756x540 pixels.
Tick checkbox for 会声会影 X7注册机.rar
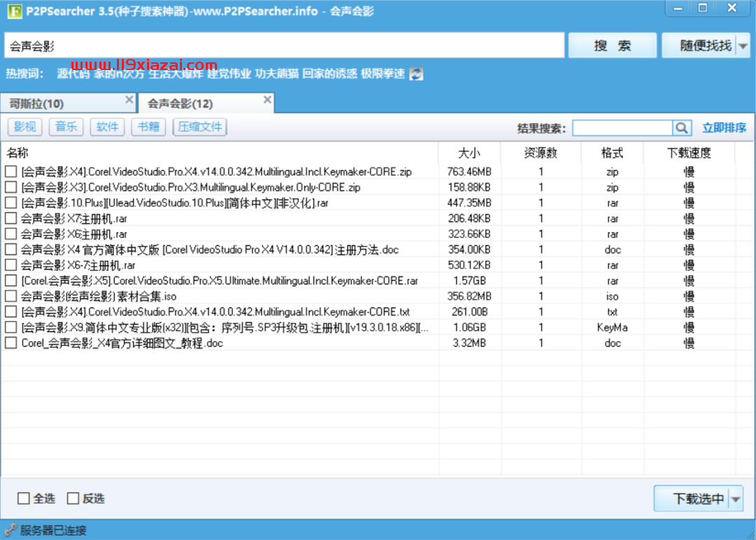(x=11, y=218)
